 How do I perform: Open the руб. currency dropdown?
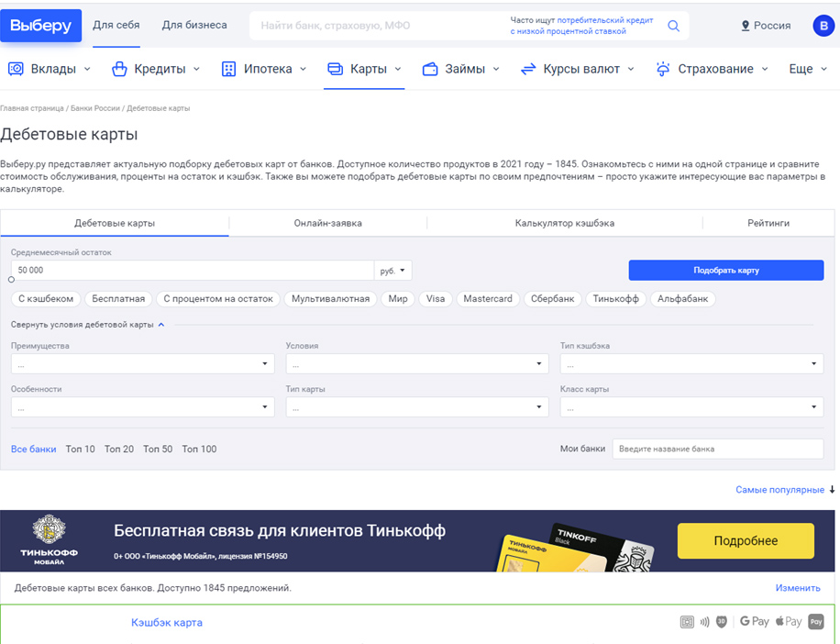(x=392, y=271)
